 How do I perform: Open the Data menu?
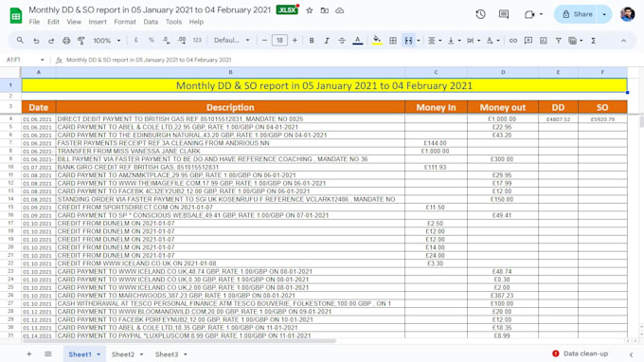[x=151, y=22]
